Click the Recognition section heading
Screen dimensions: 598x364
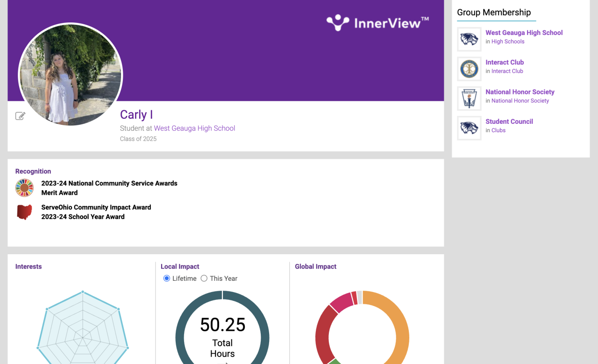(33, 171)
